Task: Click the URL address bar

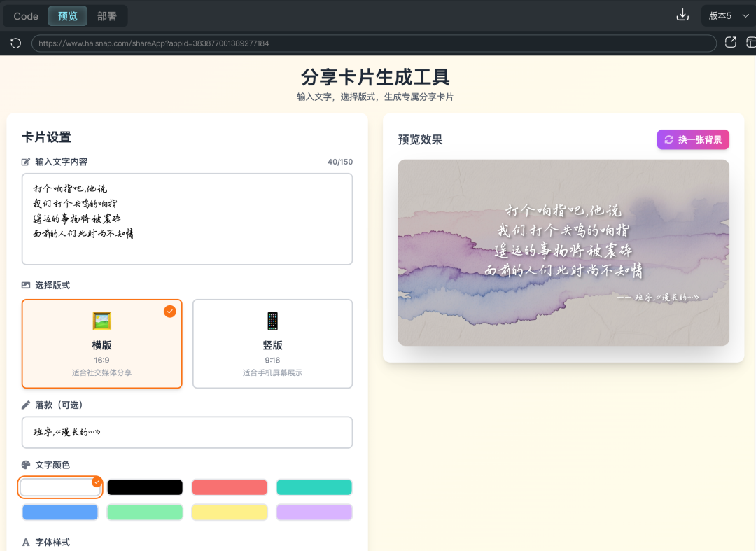Action: coord(374,43)
